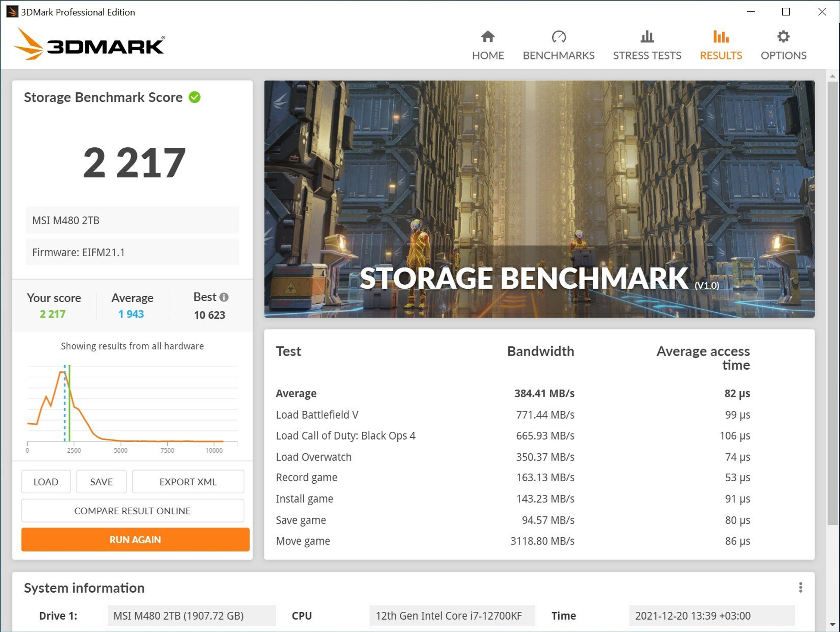Click the green score validation checkmark
The height and width of the screenshot is (632, 840).
click(195, 97)
